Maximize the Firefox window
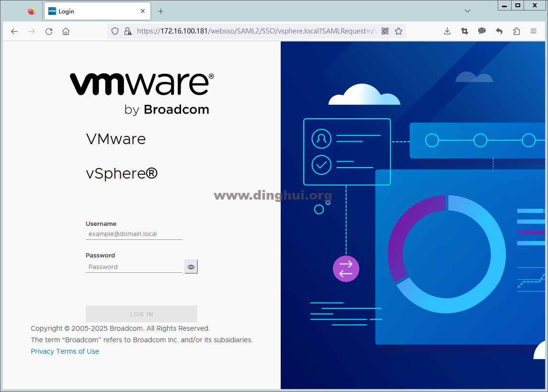Screen dimensions: 548x392 [x=518, y=6]
